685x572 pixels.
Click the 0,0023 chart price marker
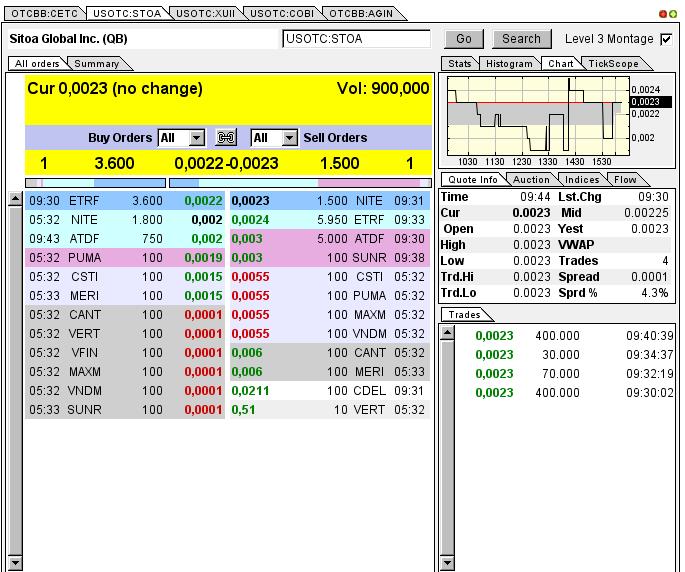click(x=650, y=102)
